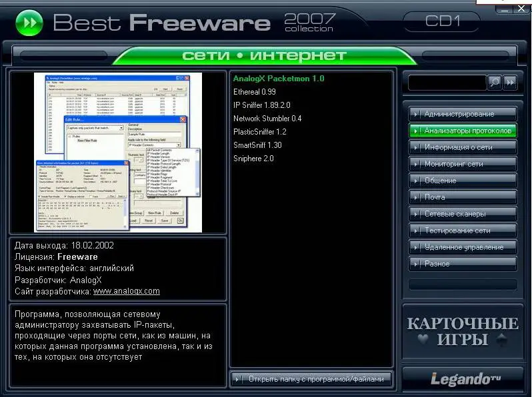
Task: Click Открыть папку с программой/файлами button
Action: pyautogui.click(x=311, y=379)
